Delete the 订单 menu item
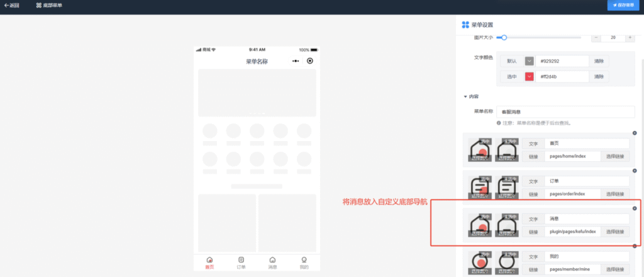 (x=635, y=171)
